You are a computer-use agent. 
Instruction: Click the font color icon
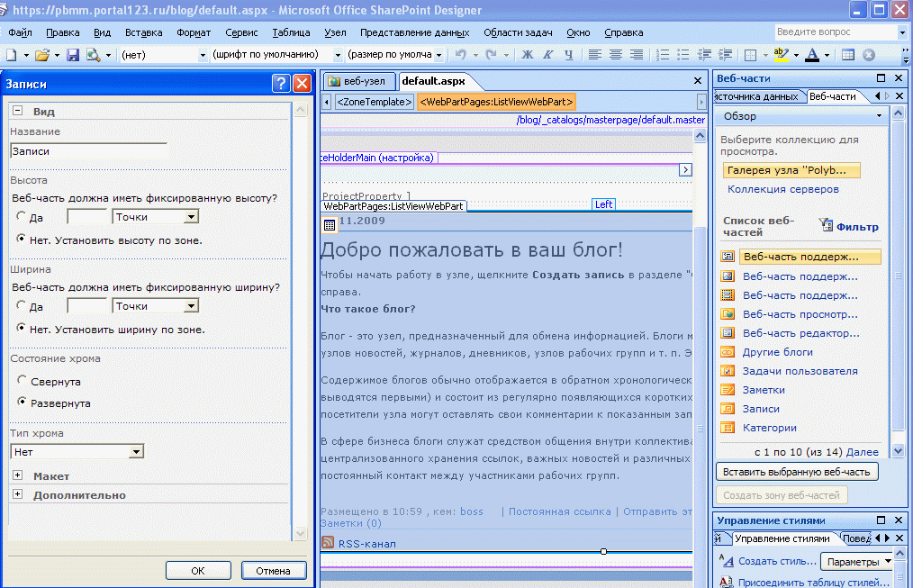click(813, 55)
